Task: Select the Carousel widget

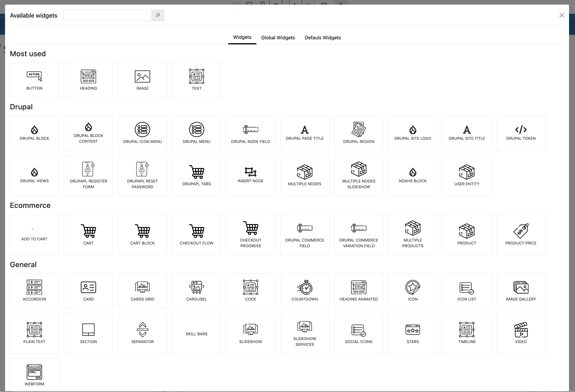Action: tap(196, 291)
